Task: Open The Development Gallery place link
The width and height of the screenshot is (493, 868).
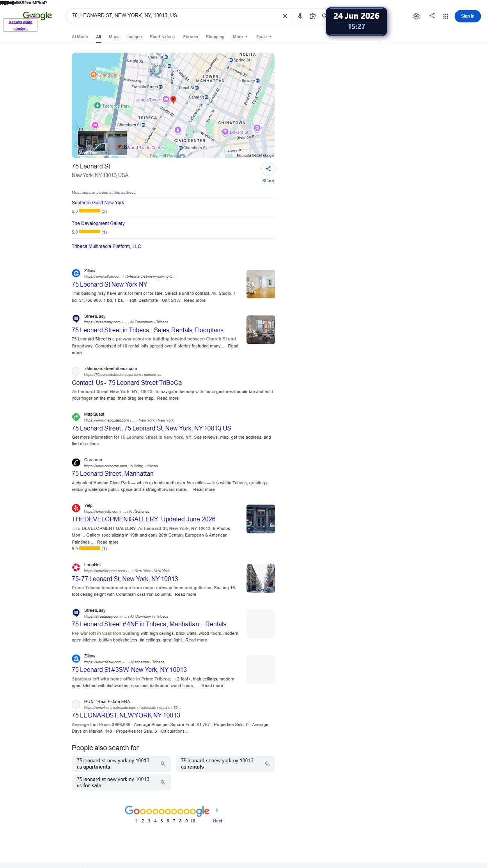Action: tap(98, 223)
